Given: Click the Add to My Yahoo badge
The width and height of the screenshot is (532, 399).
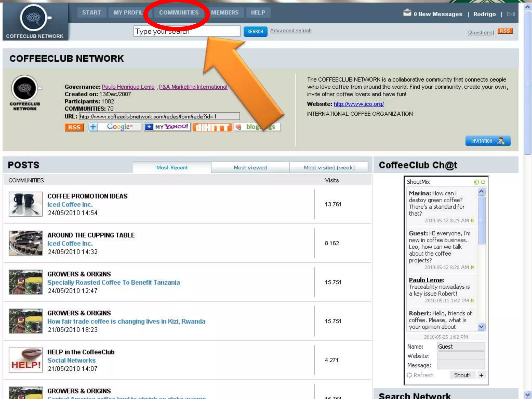Looking at the screenshot, I should click(168, 127).
